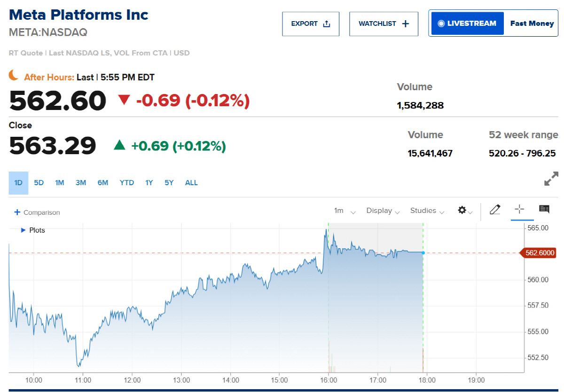Image resolution: width=564 pixels, height=392 pixels.
Task: Click the Fast Money link
Action: [532, 24]
